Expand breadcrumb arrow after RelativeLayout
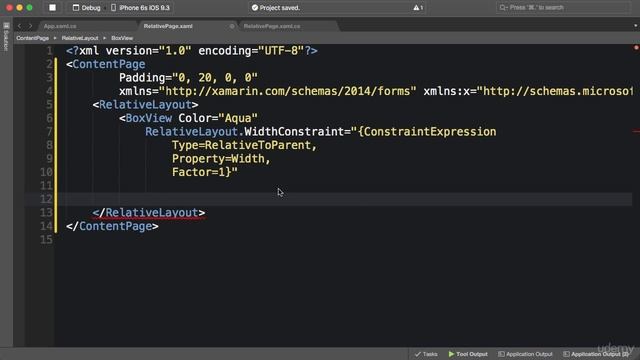The height and width of the screenshot is (360, 640). tap(104, 38)
